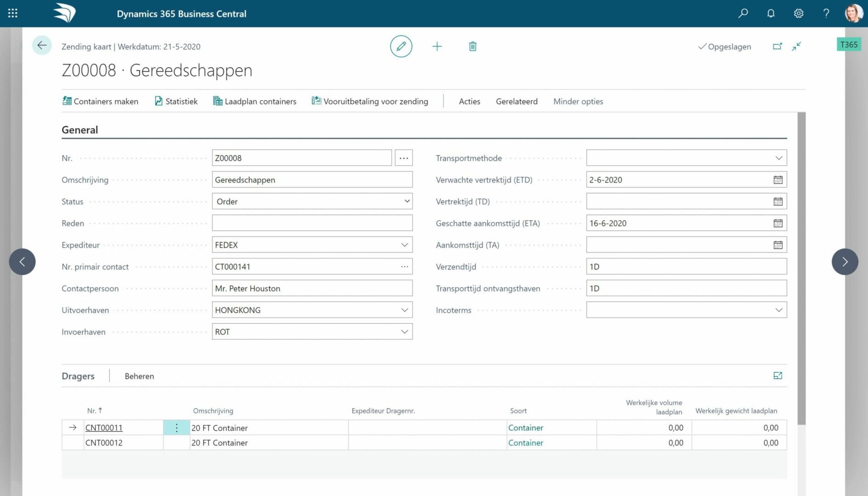The width and height of the screenshot is (868, 496).
Task: Open row menu for CNT00011
Action: [176, 428]
